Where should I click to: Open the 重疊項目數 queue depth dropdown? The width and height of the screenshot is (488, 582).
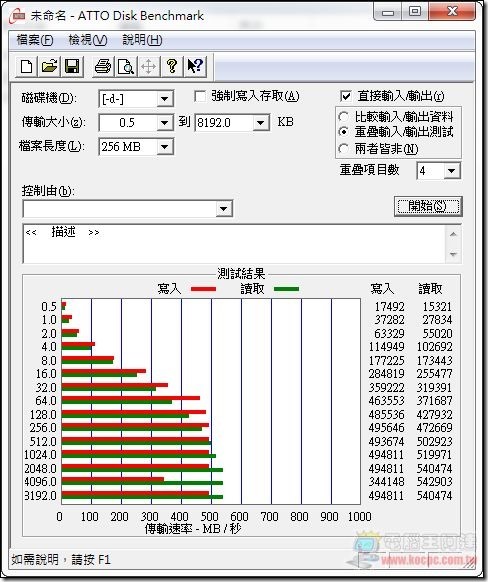coord(451,171)
